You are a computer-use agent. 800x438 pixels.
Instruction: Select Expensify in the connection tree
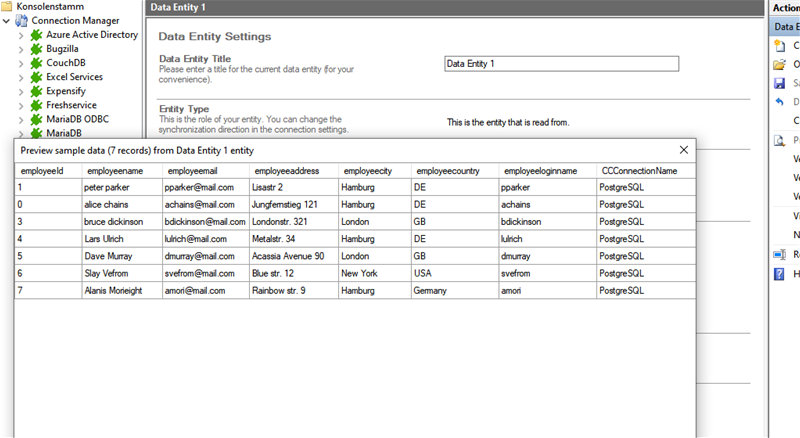pyautogui.click(x=66, y=90)
